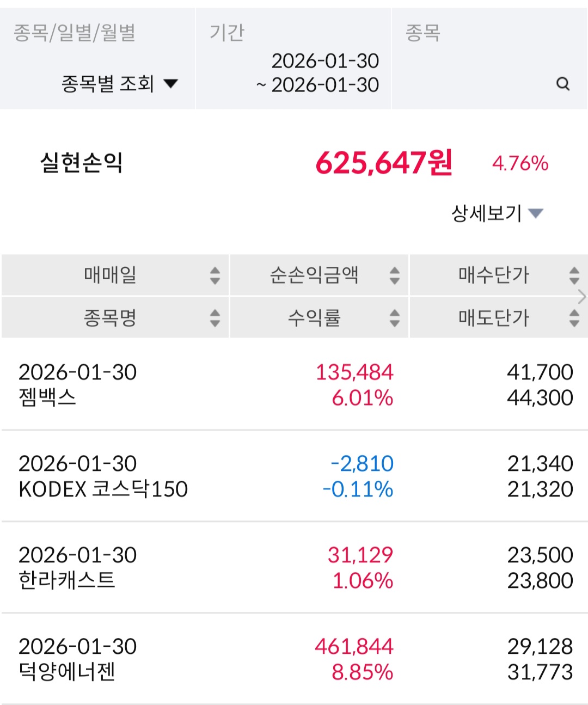Tap the 625,647원 realized profit amount
Viewport: 588px width, 705px height.
pyautogui.click(x=384, y=163)
